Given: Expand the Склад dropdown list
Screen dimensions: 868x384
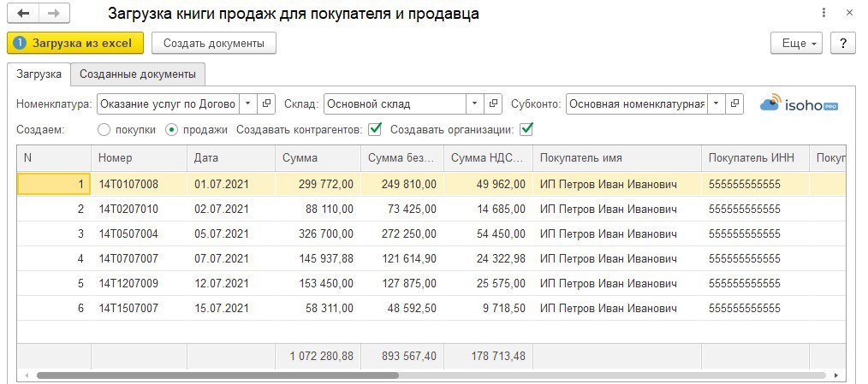Looking at the screenshot, I should point(475,104).
